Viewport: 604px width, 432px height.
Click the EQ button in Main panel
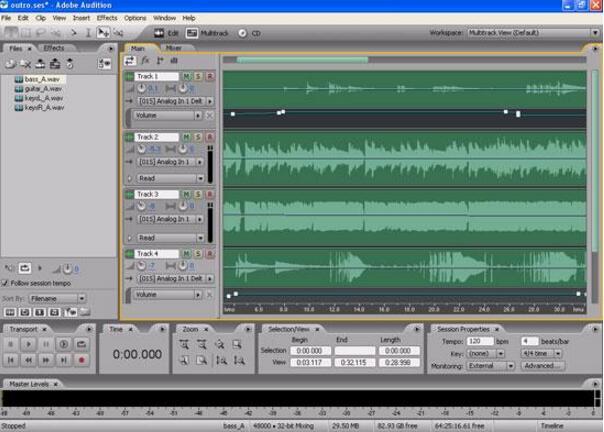174,61
